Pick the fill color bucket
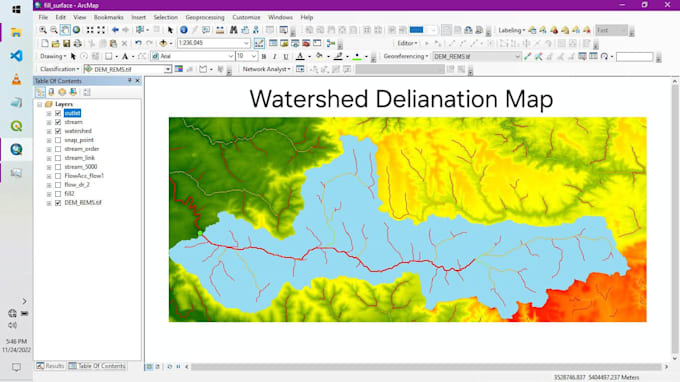The height and width of the screenshot is (382, 680). 319,56
